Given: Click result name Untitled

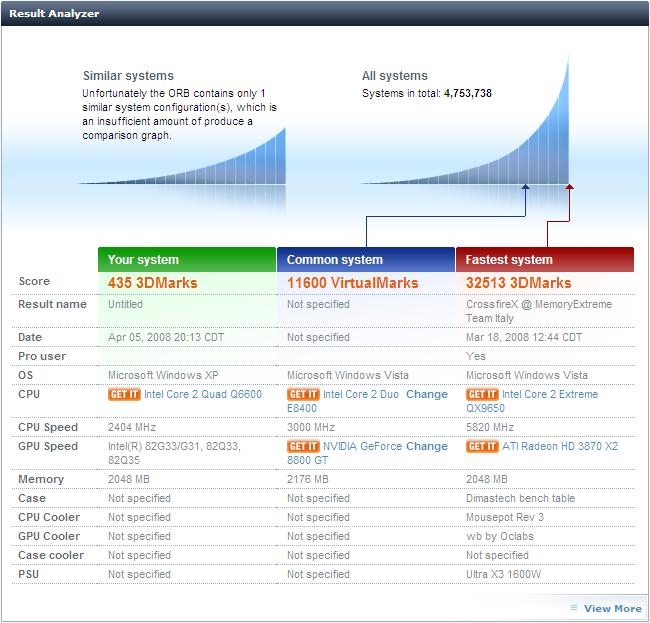Looking at the screenshot, I should (125, 304).
